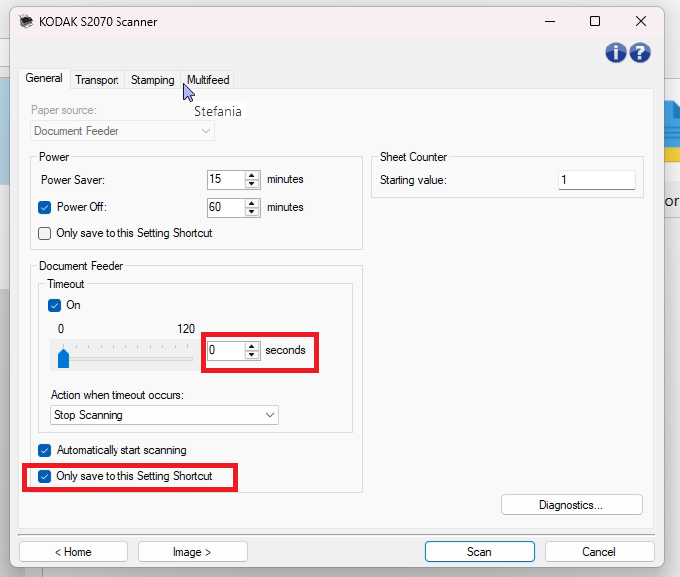Decrease the timeout seconds by one step
This screenshot has height=577, width=680.
(252, 355)
